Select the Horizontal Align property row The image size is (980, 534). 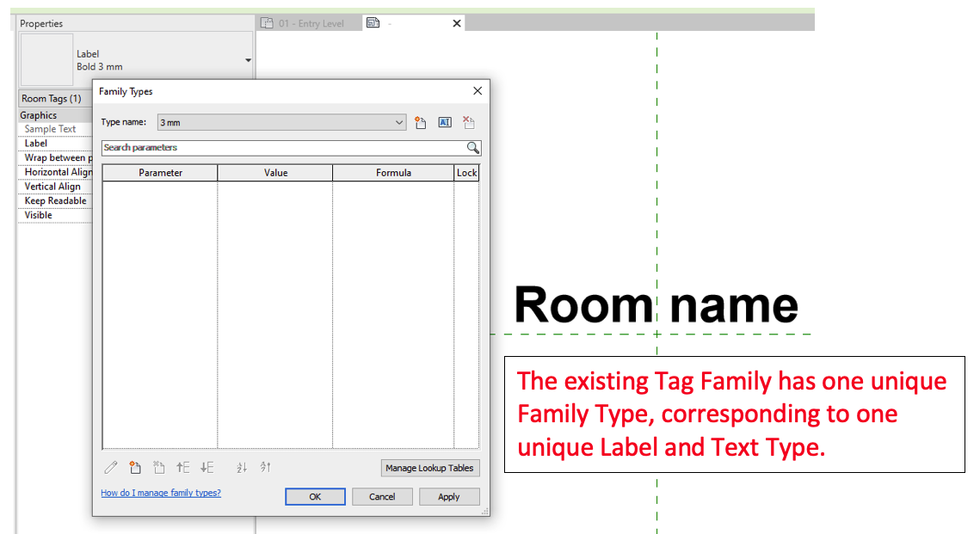56,172
